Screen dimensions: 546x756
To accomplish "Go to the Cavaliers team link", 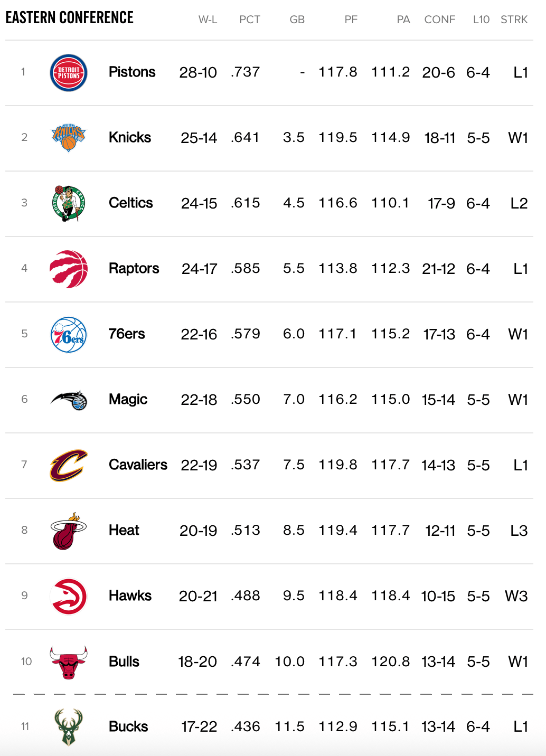I will (x=138, y=465).
